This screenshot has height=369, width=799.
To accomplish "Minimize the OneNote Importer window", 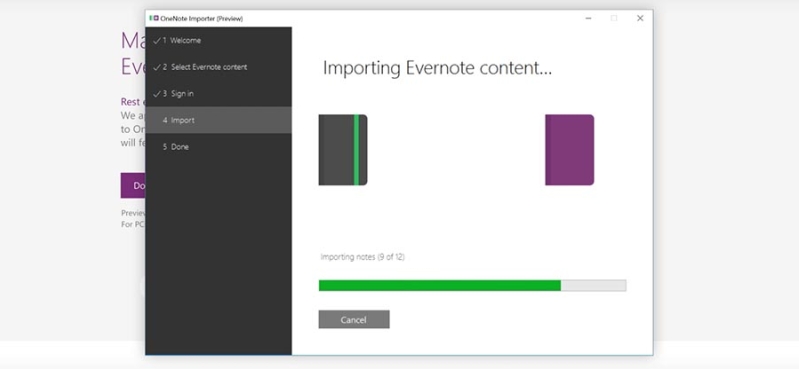I will tap(588, 18).
